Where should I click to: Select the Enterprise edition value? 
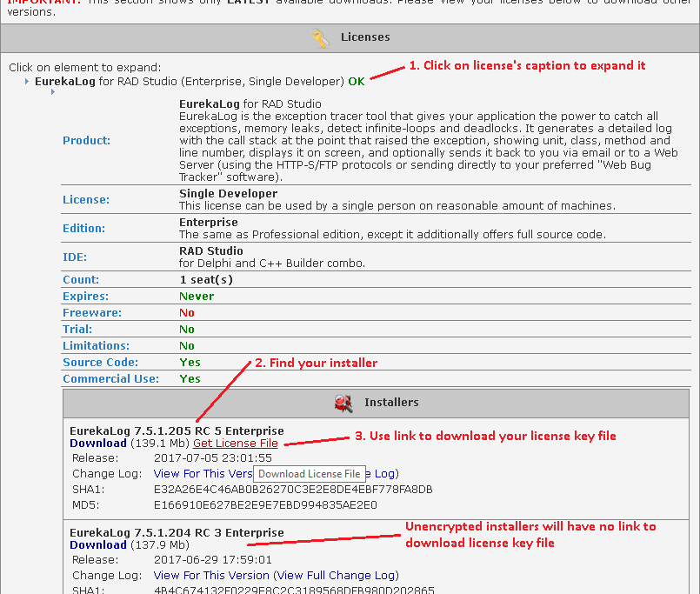coord(209,222)
